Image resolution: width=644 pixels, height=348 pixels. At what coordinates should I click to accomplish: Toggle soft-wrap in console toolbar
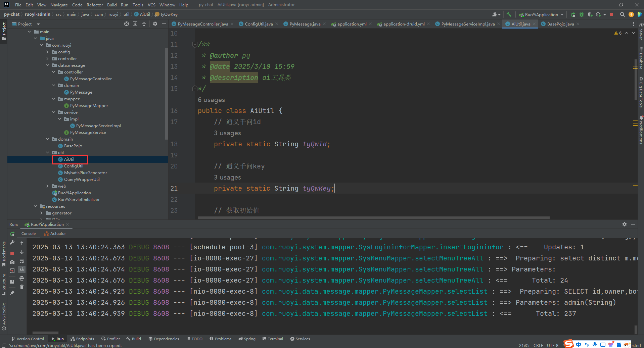22,261
